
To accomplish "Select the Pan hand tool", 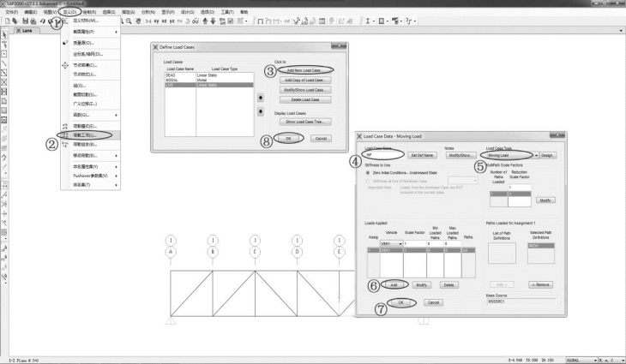I will click(138, 21).
